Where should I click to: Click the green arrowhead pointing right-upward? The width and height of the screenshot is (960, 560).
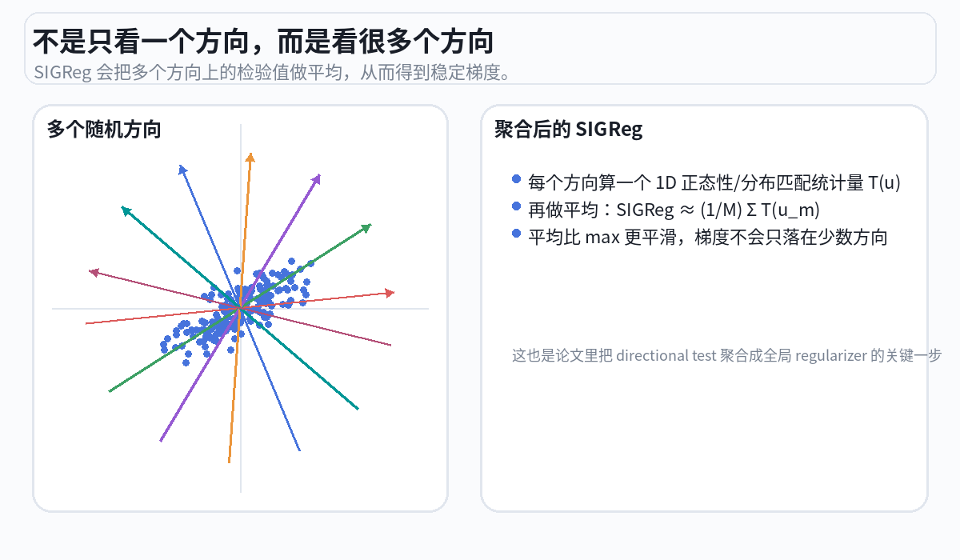pos(367,228)
